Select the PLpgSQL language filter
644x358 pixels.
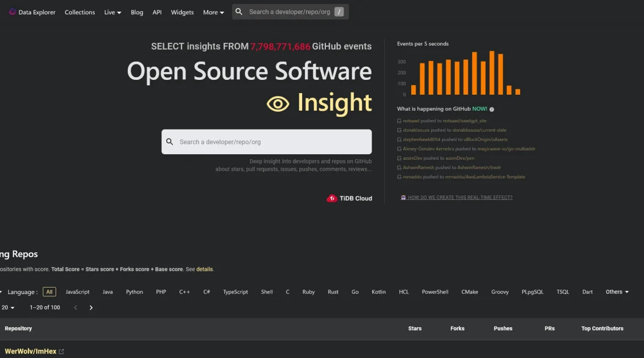[532, 292]
